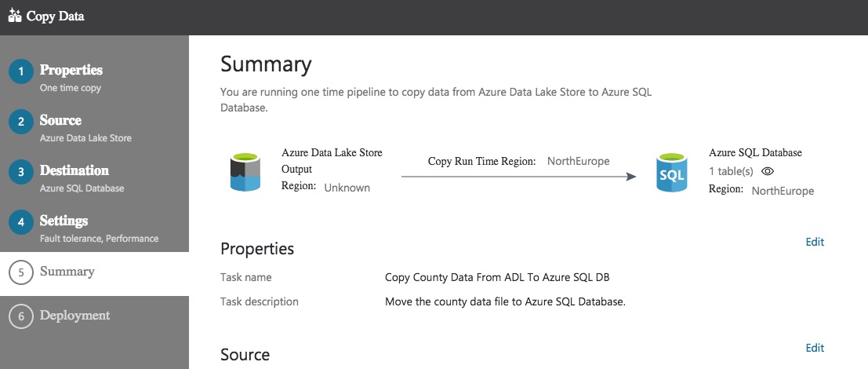Edit the Properties section
Image resolution: width=868 pixels, height=369 pixels.
coord(815,242)
